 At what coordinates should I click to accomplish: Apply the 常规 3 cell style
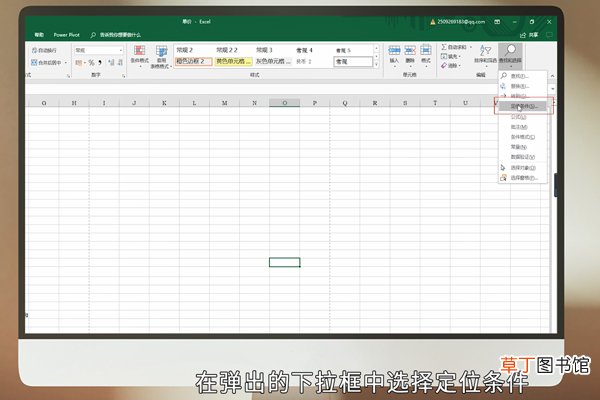click(x=273, y=50)
